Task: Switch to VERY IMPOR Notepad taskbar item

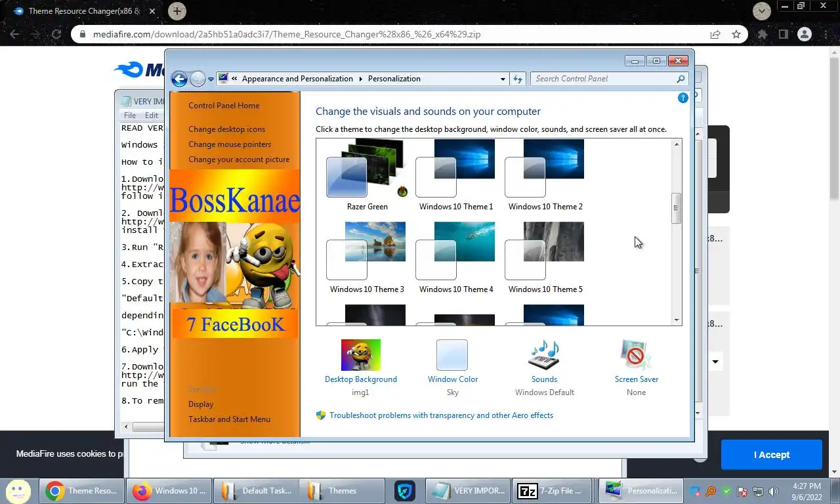Action: (x=469, y=490)
